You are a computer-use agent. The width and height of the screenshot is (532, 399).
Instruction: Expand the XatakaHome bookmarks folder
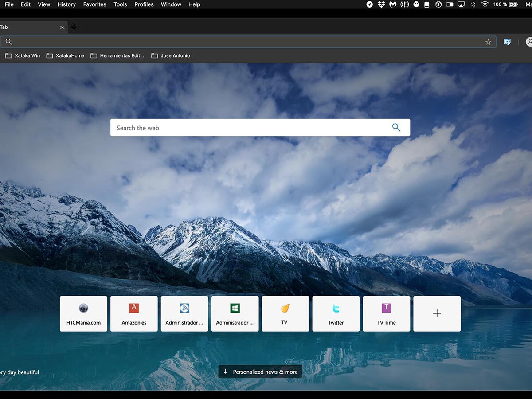coord(65,56)
